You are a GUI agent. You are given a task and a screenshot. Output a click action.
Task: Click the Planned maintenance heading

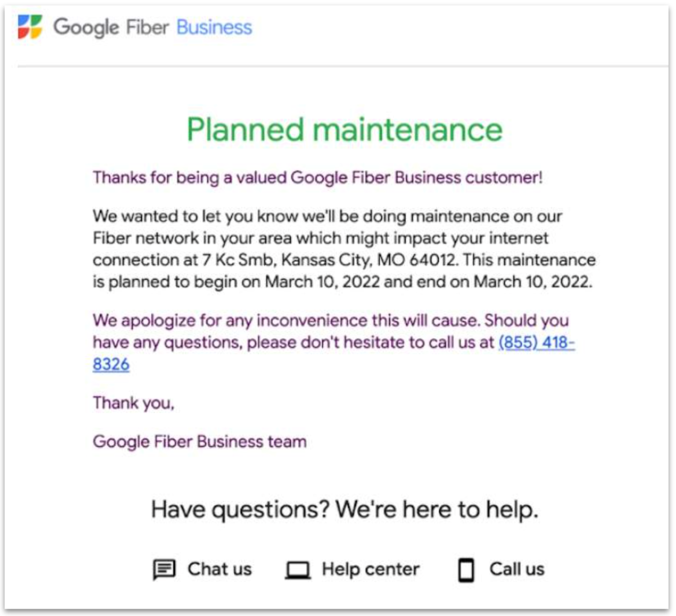(x=344, y=129)
